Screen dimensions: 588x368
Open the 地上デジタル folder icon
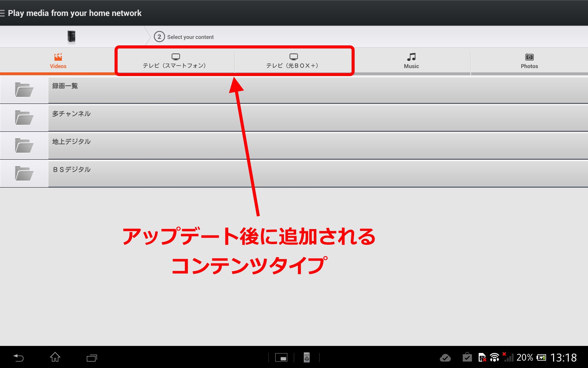(24, 146)
